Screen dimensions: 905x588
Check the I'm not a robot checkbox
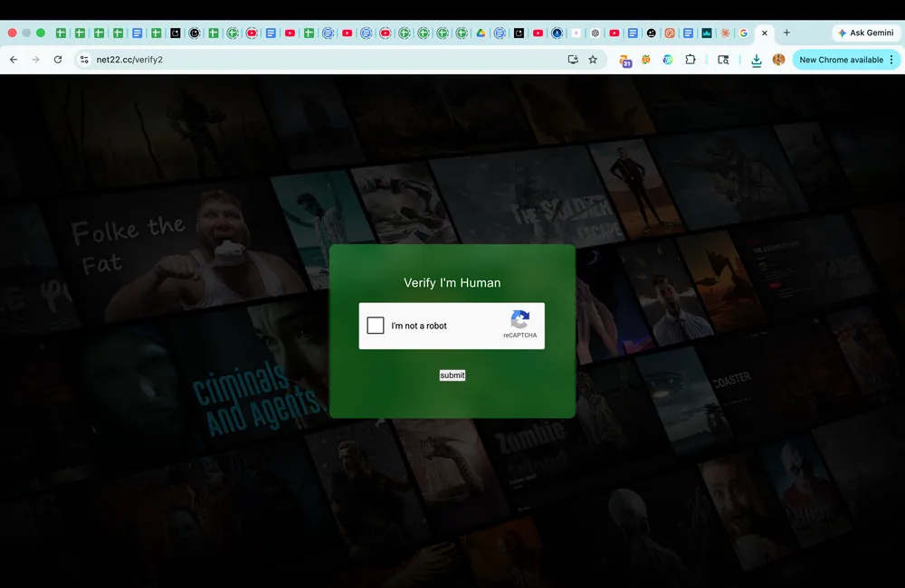coord(376,326)
